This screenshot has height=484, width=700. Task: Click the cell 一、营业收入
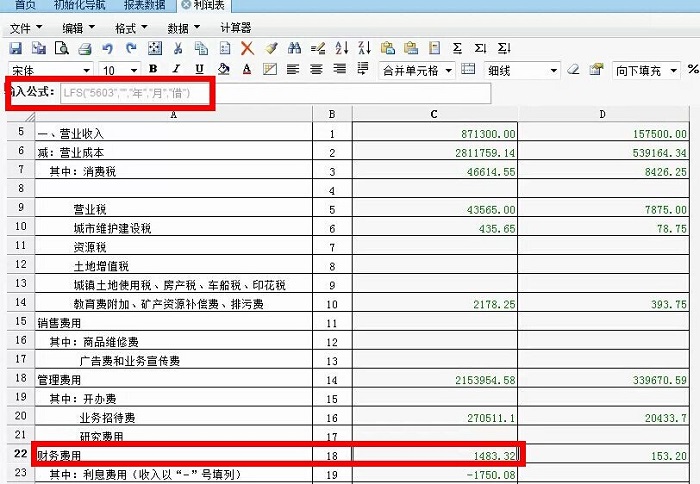174,133
